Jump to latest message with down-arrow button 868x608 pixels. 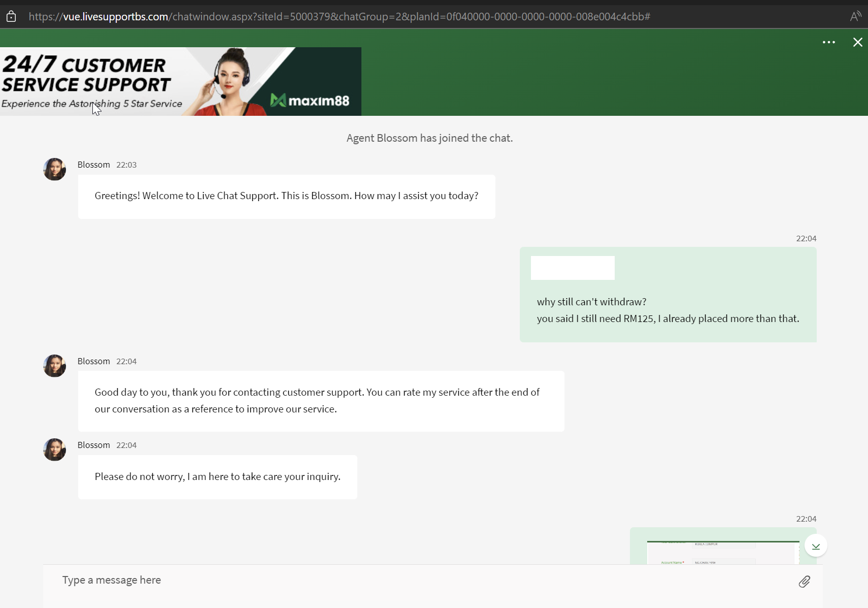[x=816, y=546]
